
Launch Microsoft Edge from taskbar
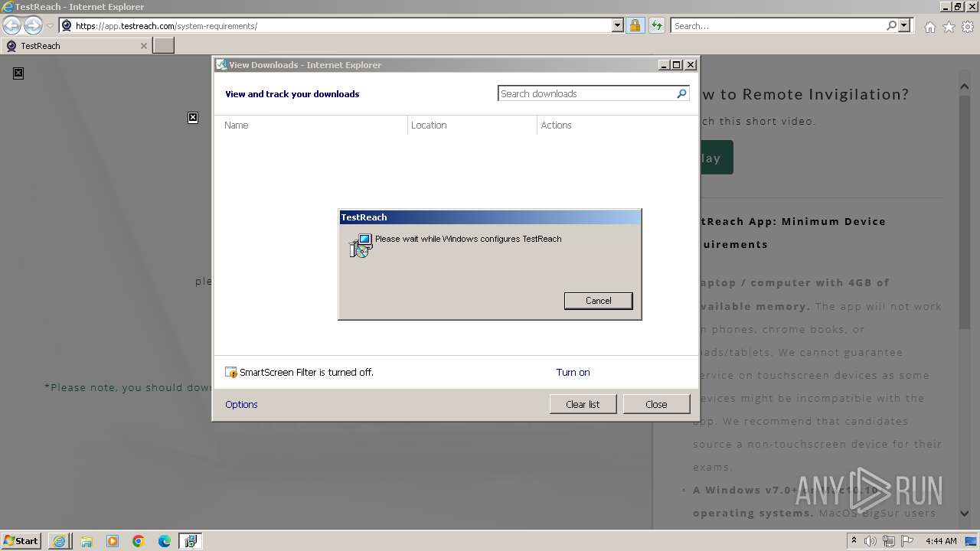point(165,541)
